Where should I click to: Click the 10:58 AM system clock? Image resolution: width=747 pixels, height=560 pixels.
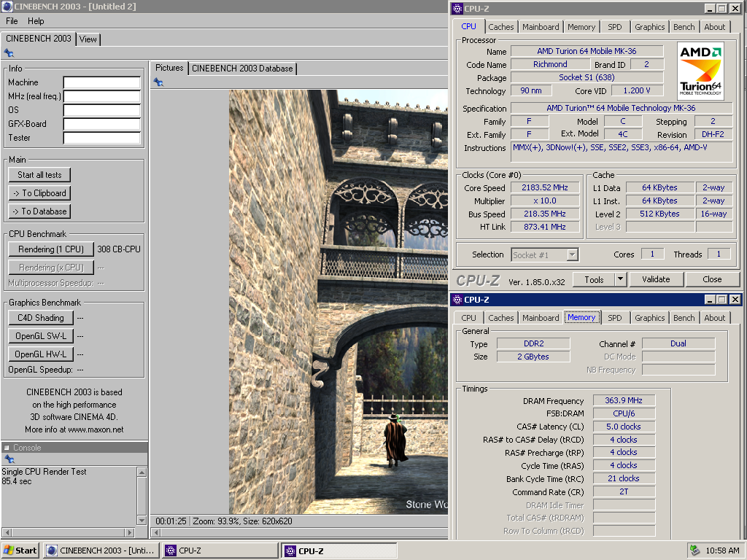[722, 551]
